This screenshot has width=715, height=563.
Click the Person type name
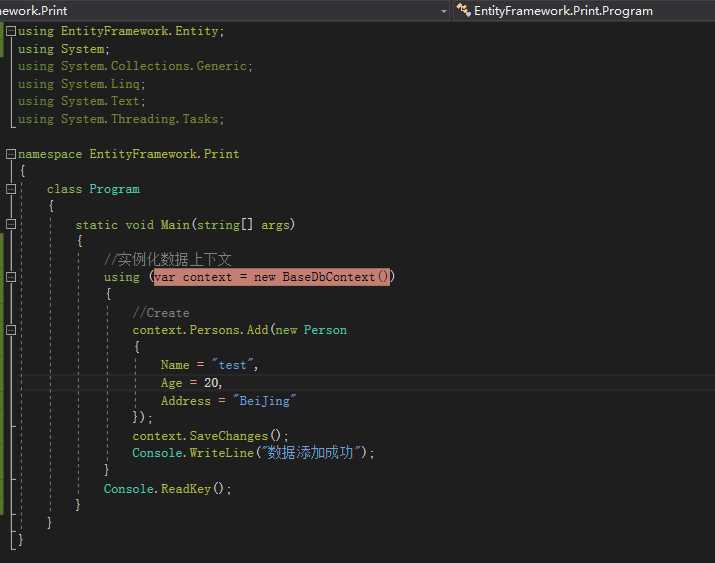[x=325, y=330]
